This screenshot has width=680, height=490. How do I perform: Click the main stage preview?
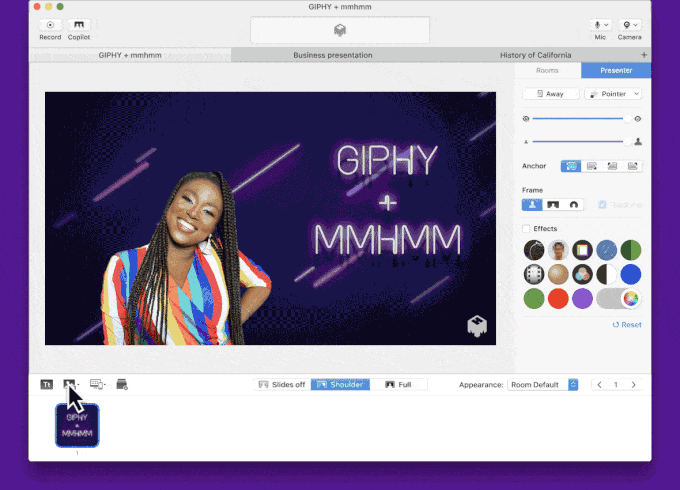coord(270,218)
